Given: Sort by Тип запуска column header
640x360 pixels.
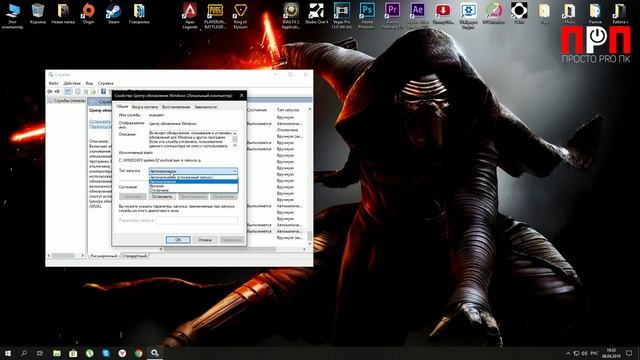Looking at the screenshot, I should click(x=288, y=110).
